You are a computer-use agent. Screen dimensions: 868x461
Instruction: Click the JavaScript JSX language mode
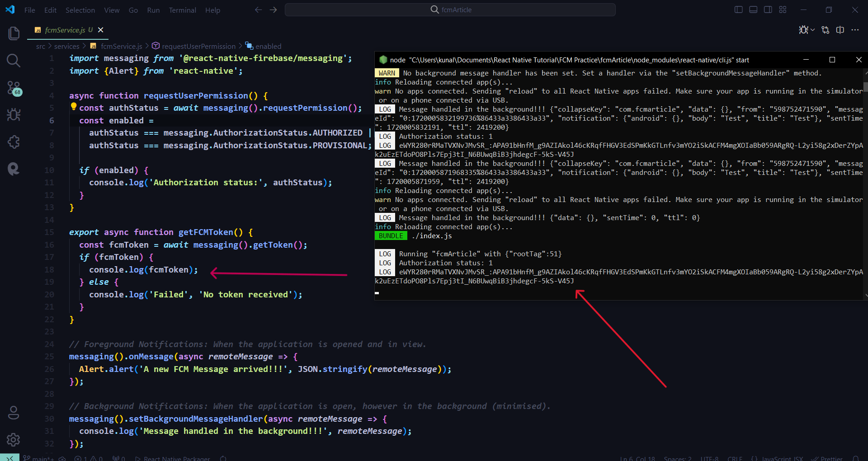click(782, 458)
